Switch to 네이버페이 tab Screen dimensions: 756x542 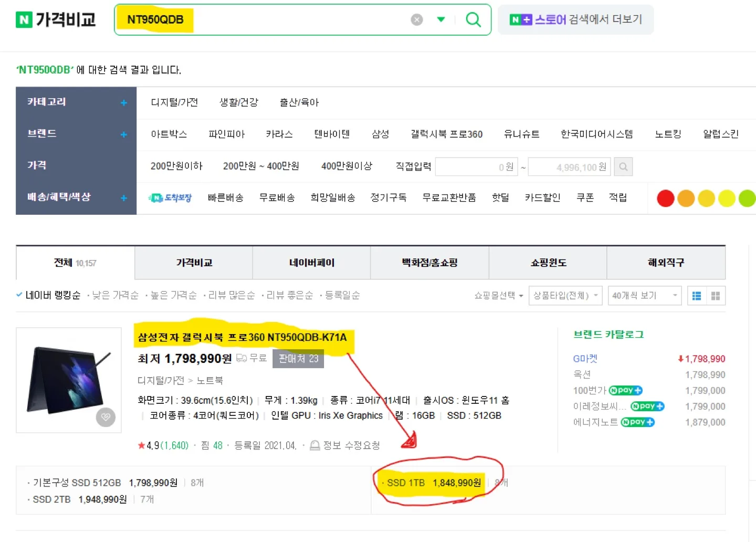312,263
